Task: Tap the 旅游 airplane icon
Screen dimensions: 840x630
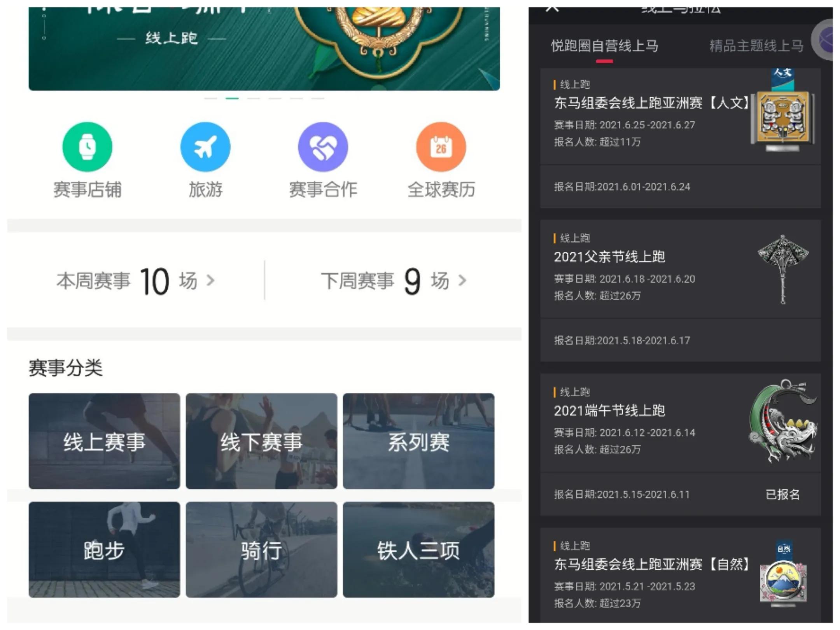Action: pyautogui.click(x=205, y=147)
